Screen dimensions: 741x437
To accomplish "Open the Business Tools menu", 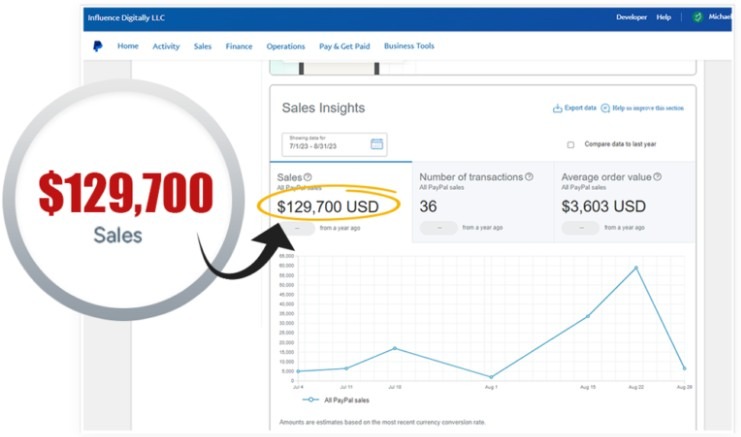I will pos(409,46).
